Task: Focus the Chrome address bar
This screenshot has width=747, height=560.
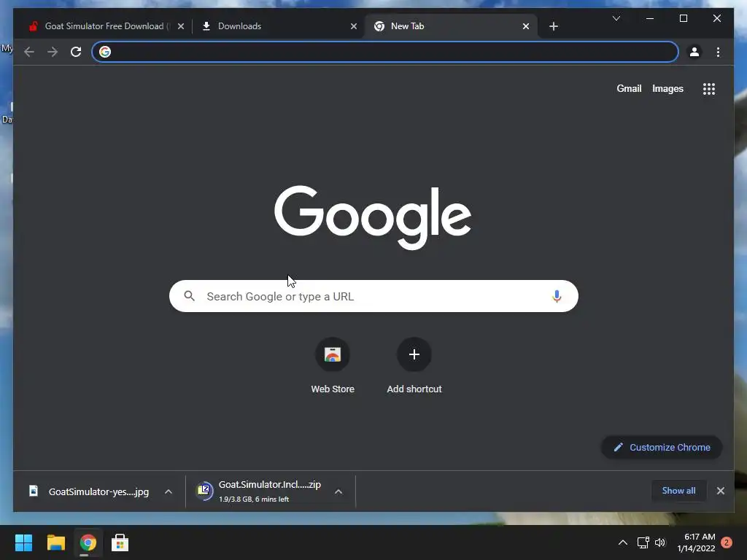Action: [385, 52]
